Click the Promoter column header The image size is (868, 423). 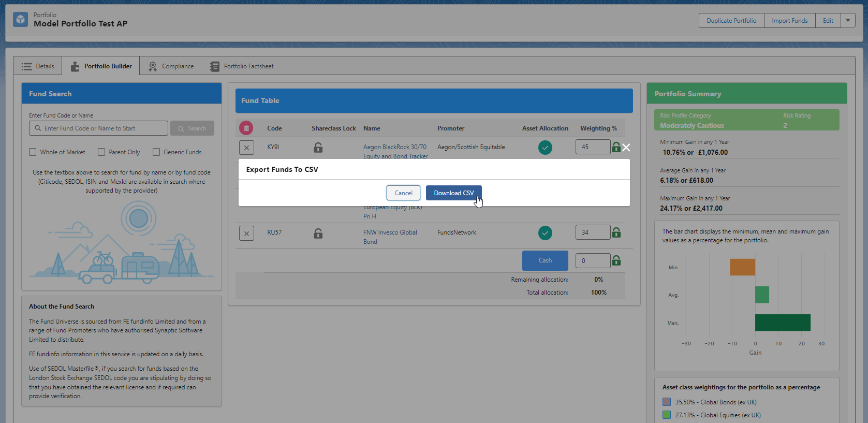[451, 128]
